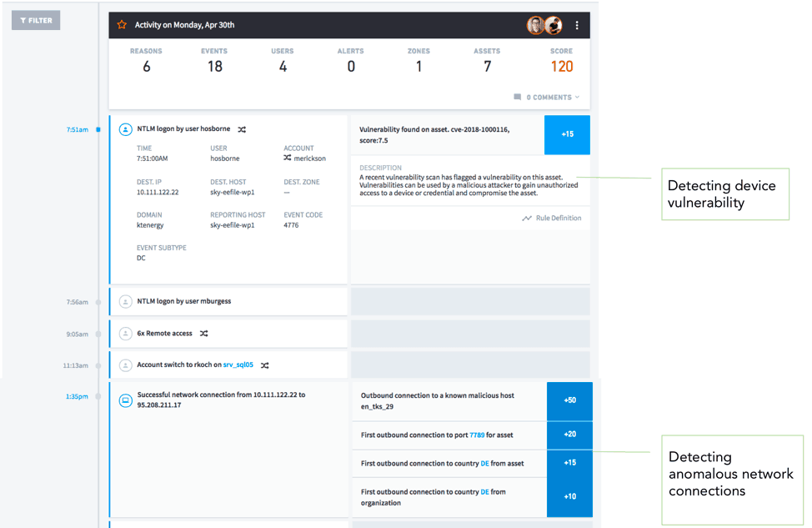
Task: Click the EVENTS count 18
Action: (215, 67)
